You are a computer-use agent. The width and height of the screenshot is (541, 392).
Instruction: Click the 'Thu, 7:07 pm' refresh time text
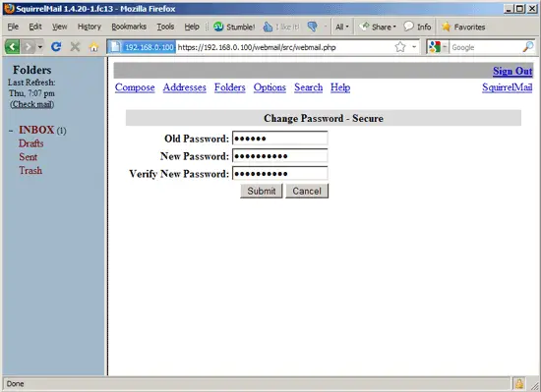[31, 93]
